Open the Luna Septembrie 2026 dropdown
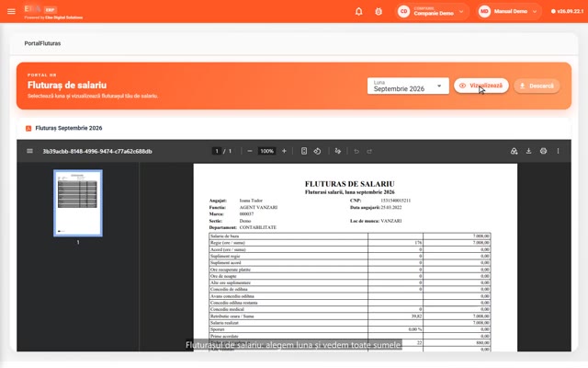Viewport: 588px width, 368px height. 408,86
